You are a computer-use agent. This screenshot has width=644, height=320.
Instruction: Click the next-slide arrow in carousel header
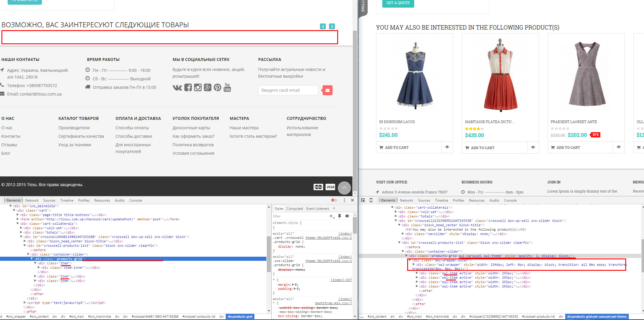[x=332, y=26]
